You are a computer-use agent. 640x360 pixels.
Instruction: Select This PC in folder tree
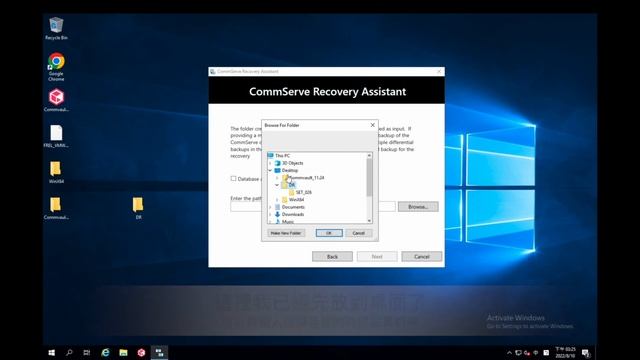point(282,156)
